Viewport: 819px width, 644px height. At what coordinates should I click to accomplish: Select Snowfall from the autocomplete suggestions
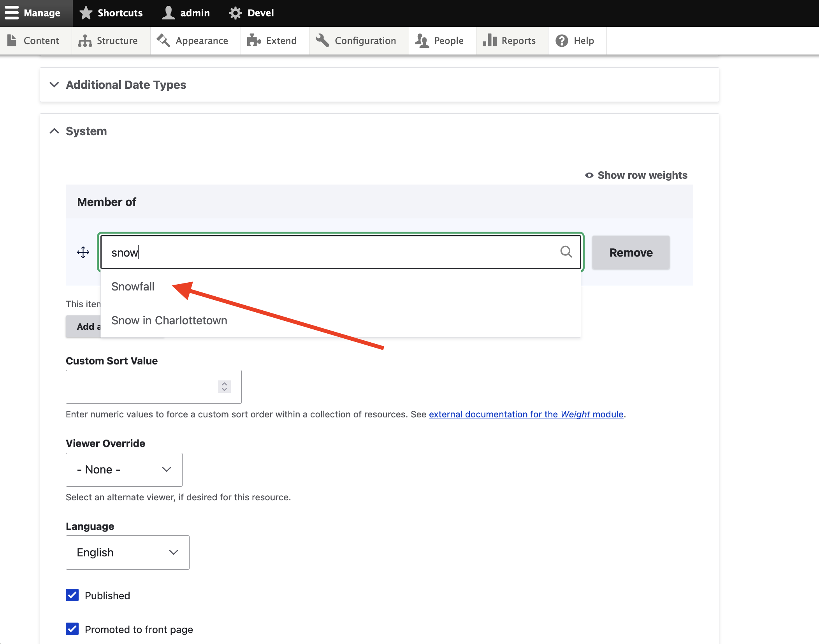pos(133,287)
